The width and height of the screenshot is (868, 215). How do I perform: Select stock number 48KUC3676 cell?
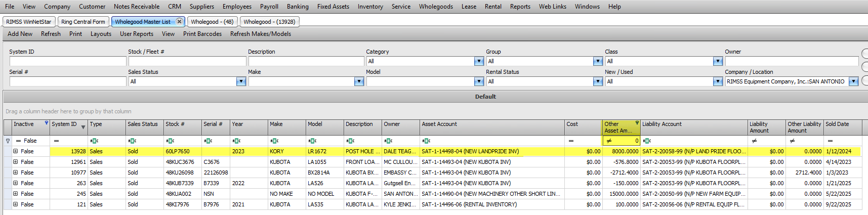click(x=182, y=162)
